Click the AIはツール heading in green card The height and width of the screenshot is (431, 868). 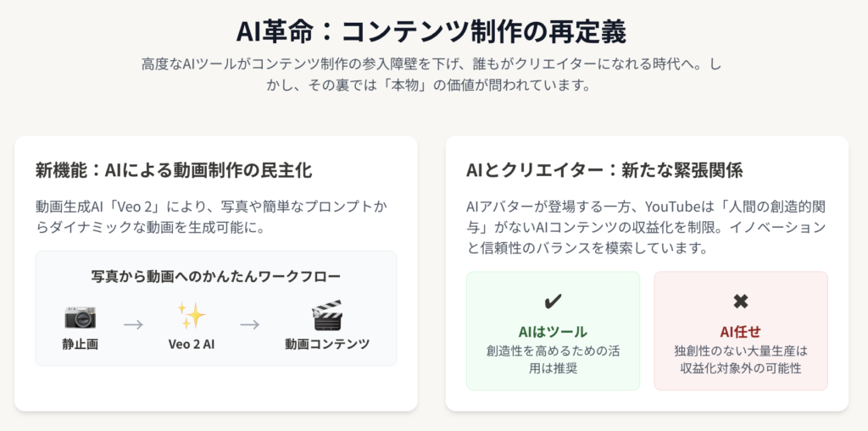pos(553,332)
